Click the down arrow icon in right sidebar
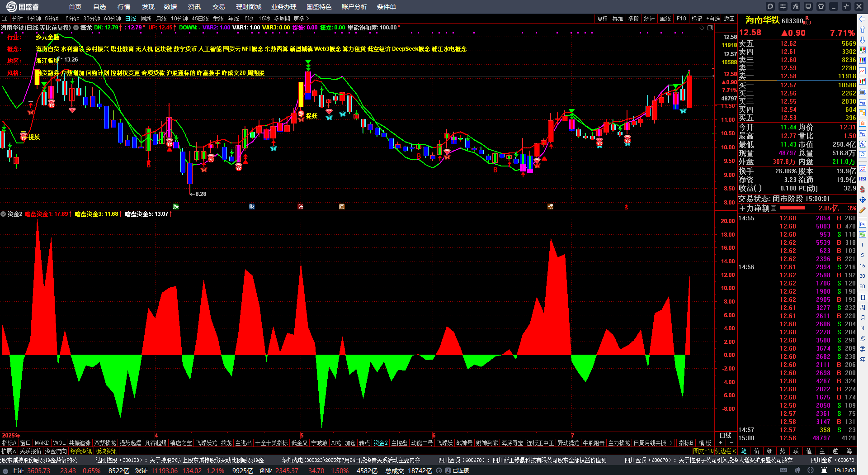 click(863, 40)
